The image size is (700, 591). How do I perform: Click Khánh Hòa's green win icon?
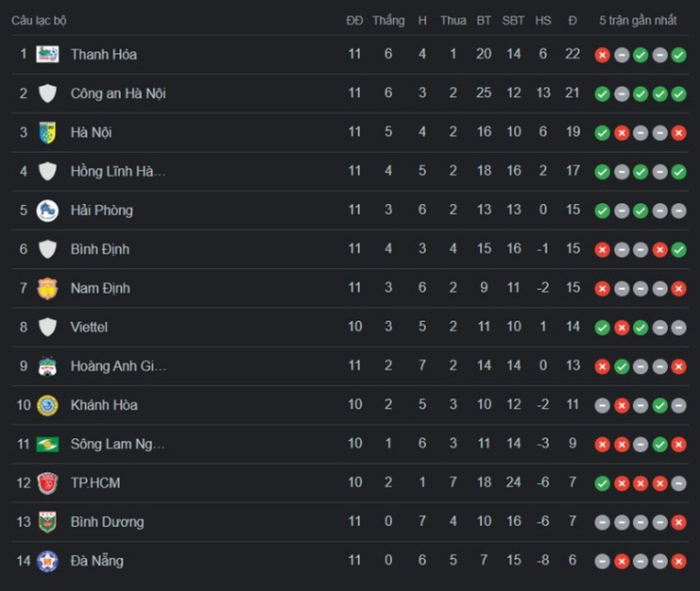click(659, 405)
